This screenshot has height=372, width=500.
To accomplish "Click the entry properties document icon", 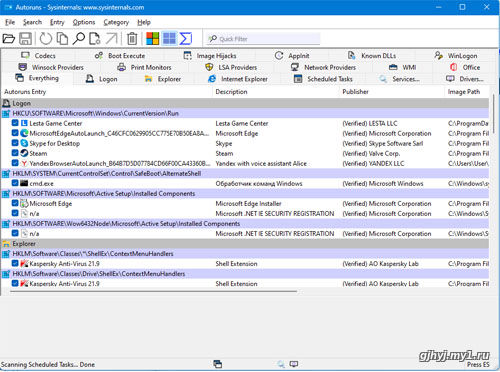I will (95, 39).
